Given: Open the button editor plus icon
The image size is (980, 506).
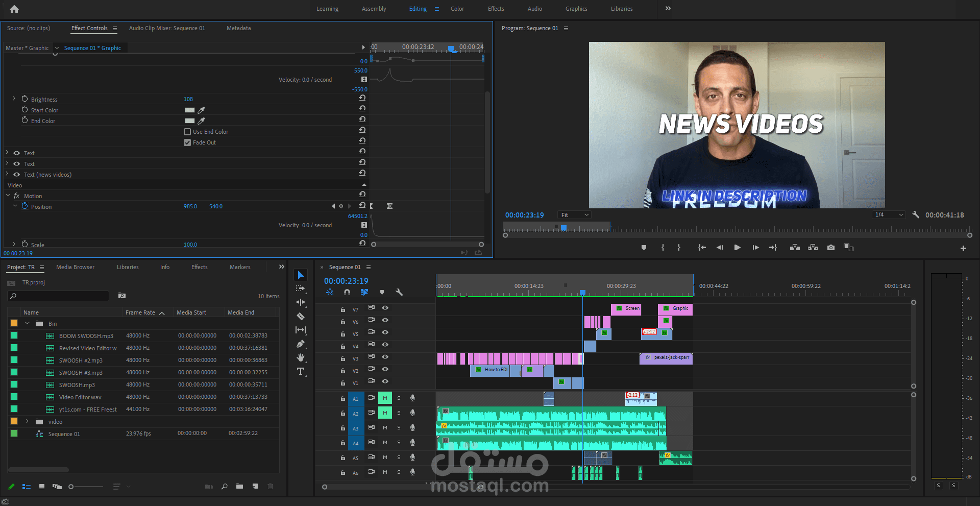Looking at the screenshot, I should pyautogui.click(x=963, y=248).
